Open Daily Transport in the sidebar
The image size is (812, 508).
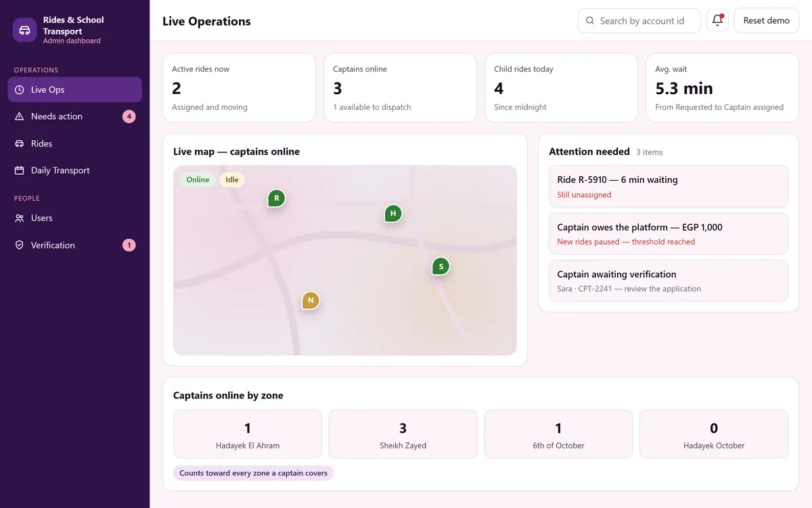tap(75, 171)
